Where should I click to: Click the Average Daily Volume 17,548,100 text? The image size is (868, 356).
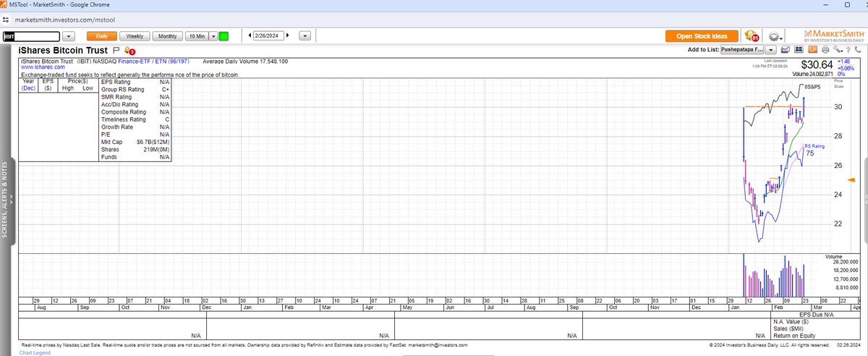[245, 62]
